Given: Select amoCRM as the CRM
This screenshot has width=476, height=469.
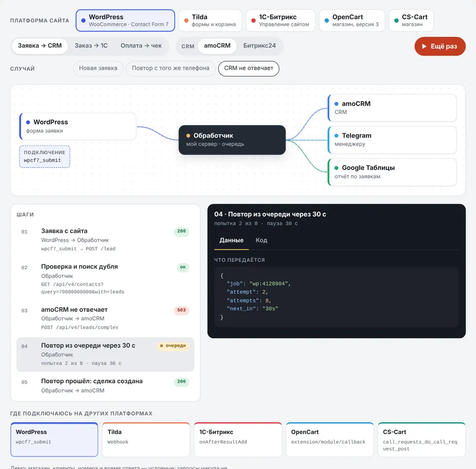Looking at the screenshot, I should [217, 46].
